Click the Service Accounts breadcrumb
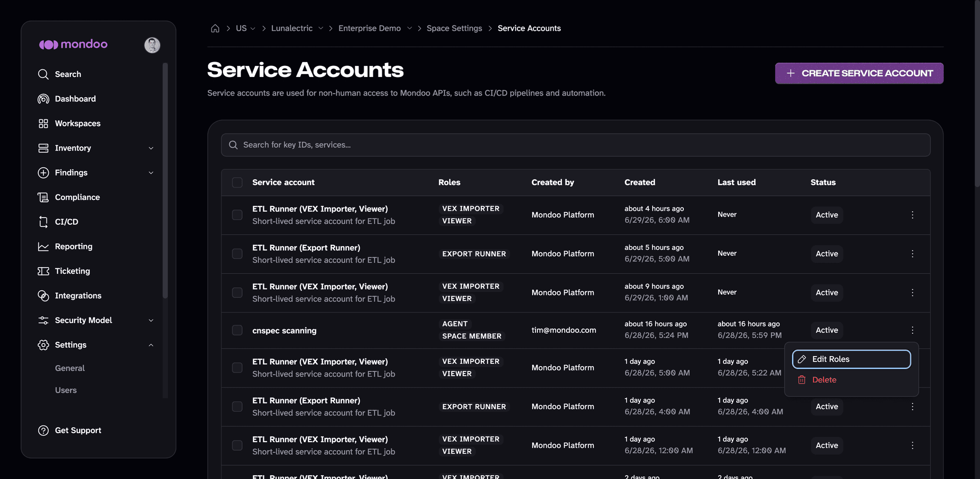Viewport: 980px width, 479px height. pyautogui.click(x=529, y=28)
